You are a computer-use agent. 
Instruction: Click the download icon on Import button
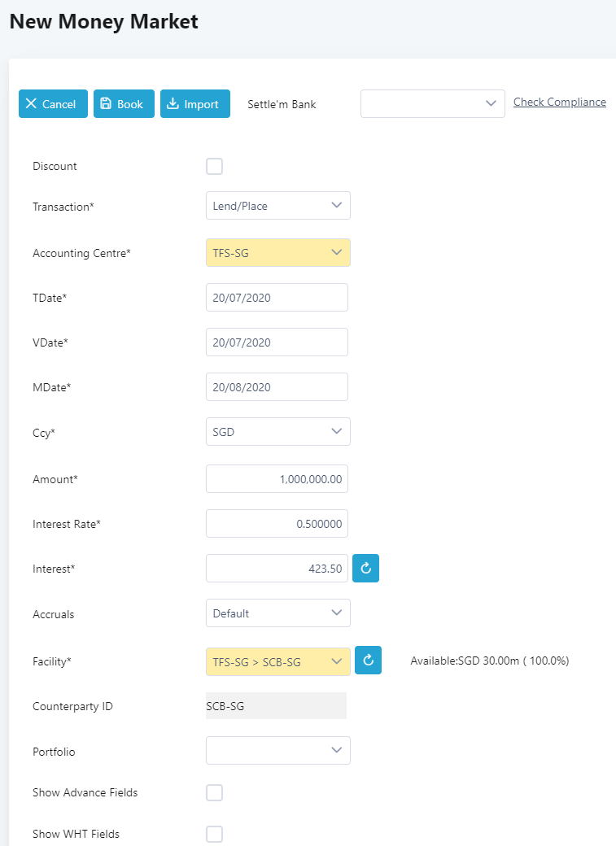click(x=173, y=103)
